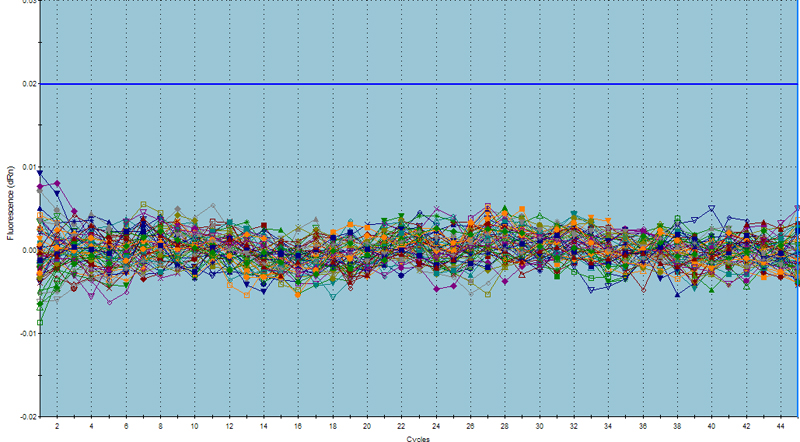Screen dimensions: 800x442
Task: Select highest navy triangle marker at cycle 1
Action: tap(40, 173)
